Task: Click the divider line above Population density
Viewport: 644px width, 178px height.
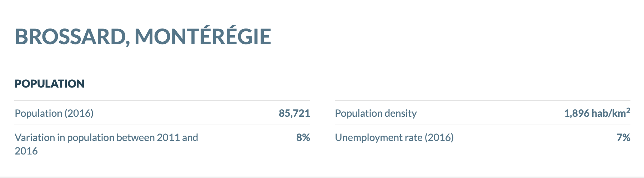Action: (483, 101)
